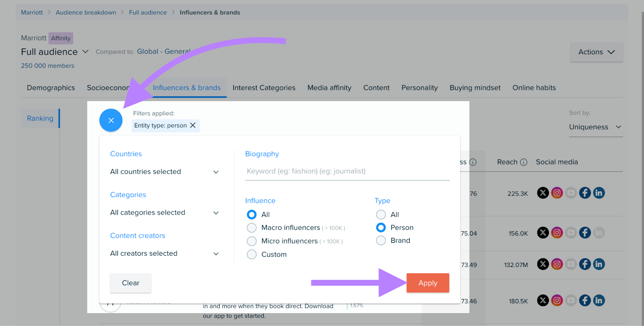
Task: Open the Uniqueness sort dropdown
Action: pos(595,127)
